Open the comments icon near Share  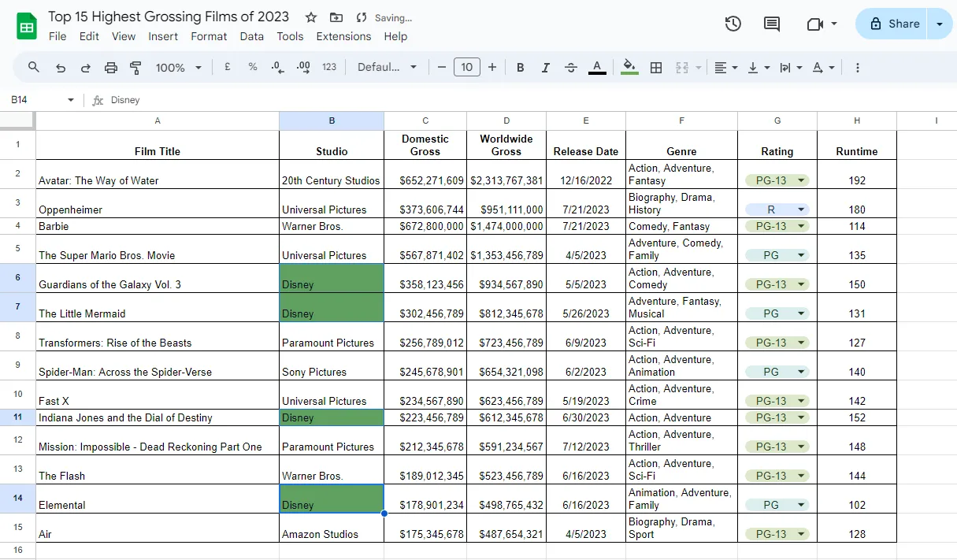click(772, 24)
